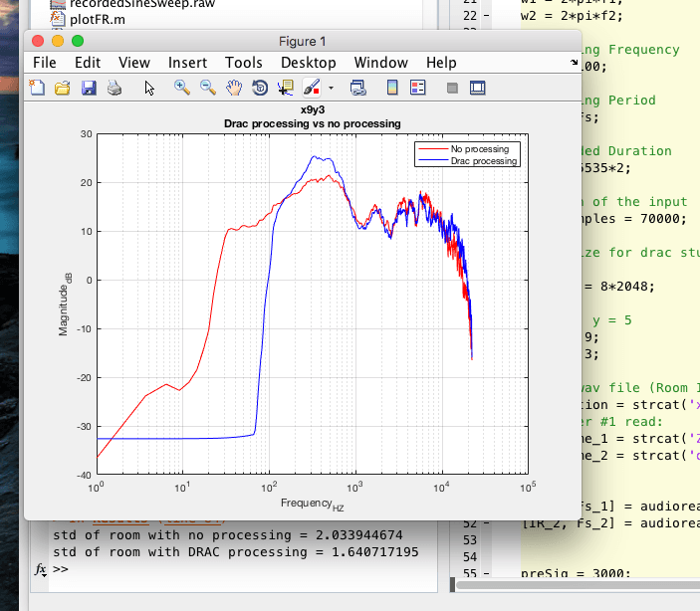This screenshot has height=611, width=700.
Task: Open the File menu in Figure 1
Action: pyautogui.click(x=45, y=63)
